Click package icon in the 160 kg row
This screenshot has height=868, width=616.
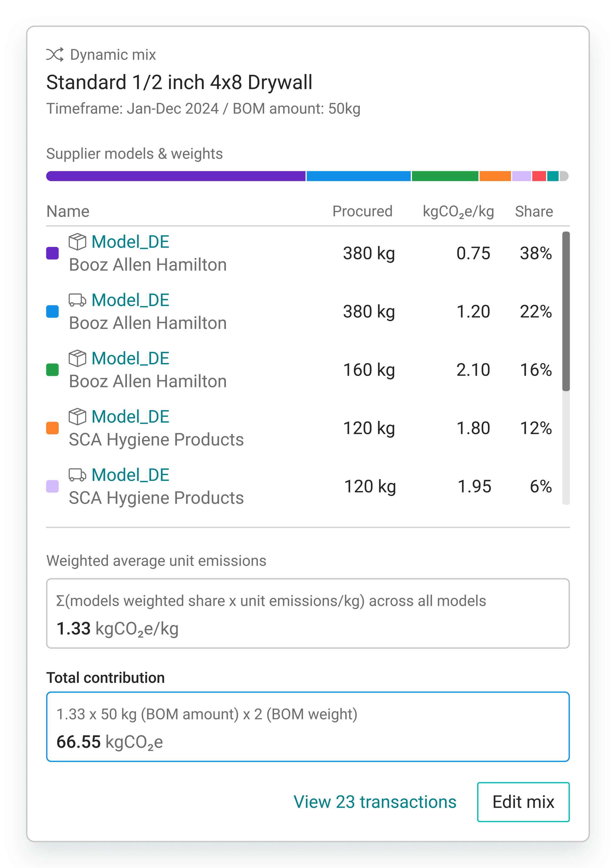[77, 358]
